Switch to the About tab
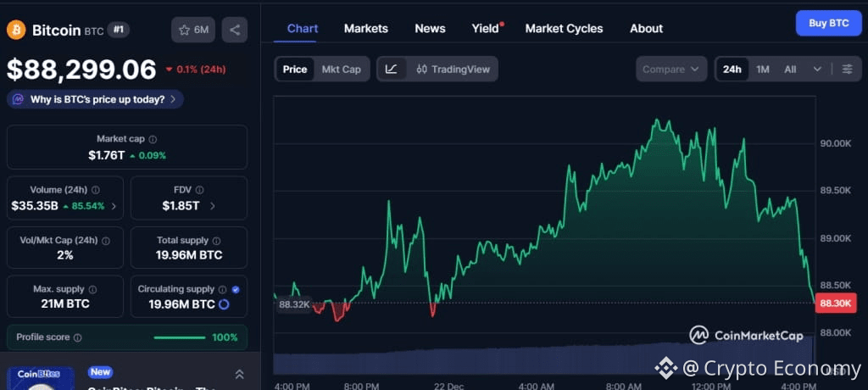868x390 pixels. (646, 28)
